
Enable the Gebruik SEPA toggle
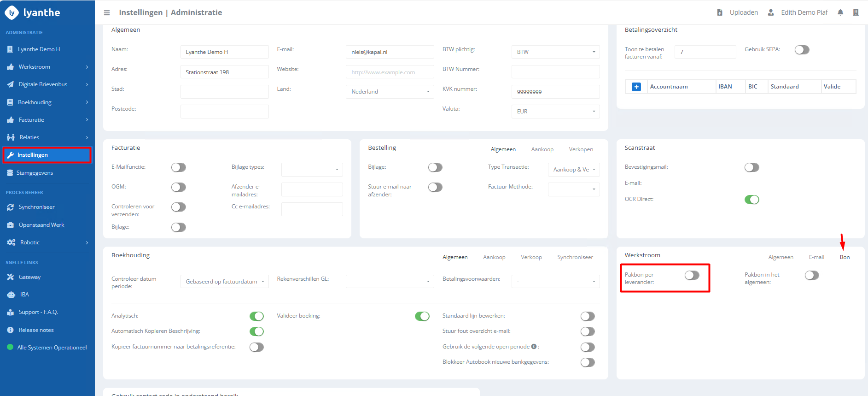tap(802, 50)
